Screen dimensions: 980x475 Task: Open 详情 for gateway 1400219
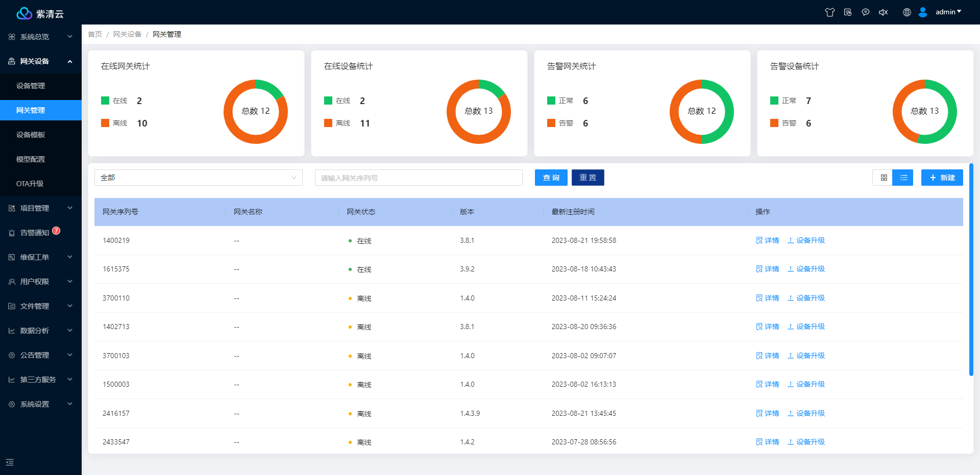click(x=768, y=240)
